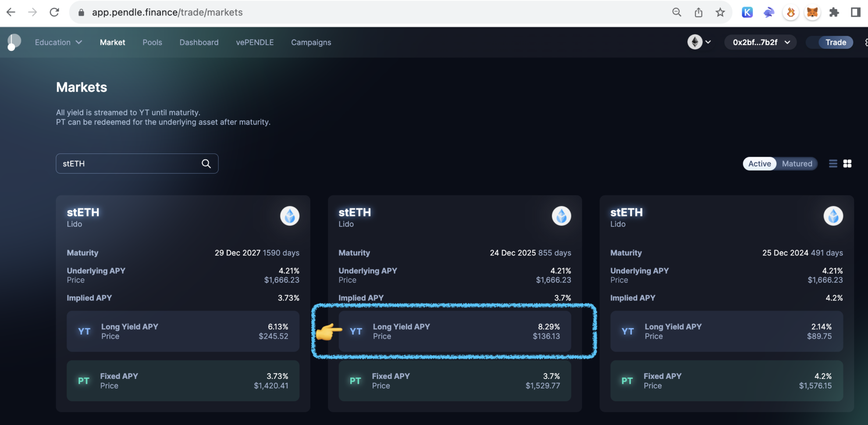The width and height of the screenshot is (868, 425).
Task: Switch to grid view layout
Action: (847, 163)
